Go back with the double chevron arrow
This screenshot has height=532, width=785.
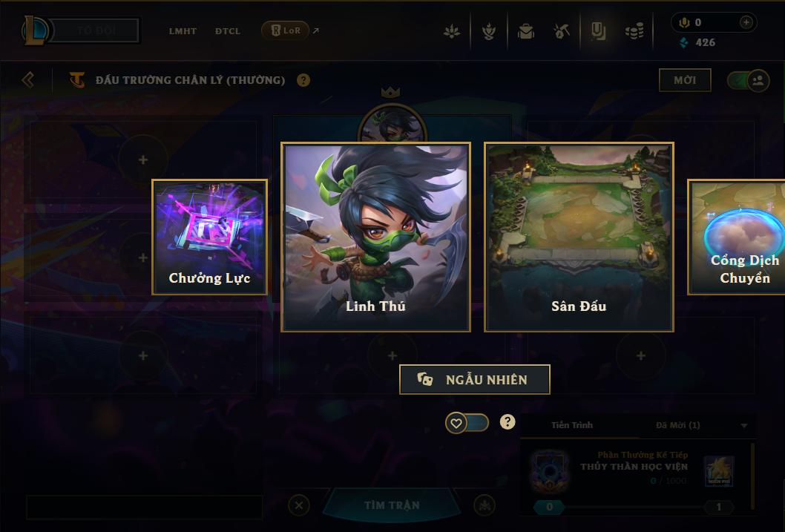28,79
